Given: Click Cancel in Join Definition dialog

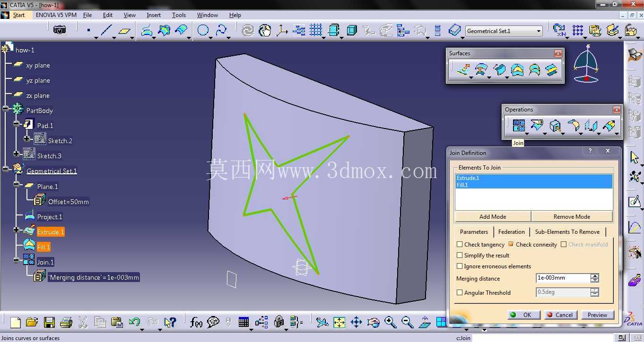Looking at the screenshot, I should (560, 315).
